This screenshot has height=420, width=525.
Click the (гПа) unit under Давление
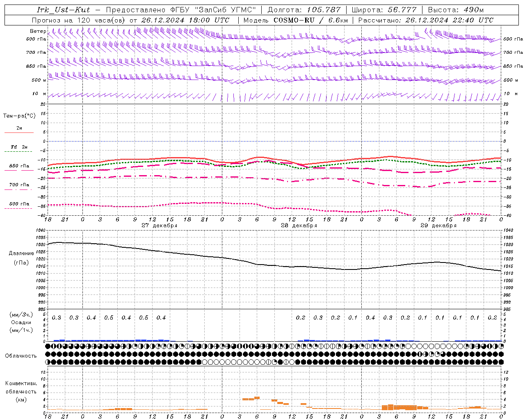click(x=21, y=263)
